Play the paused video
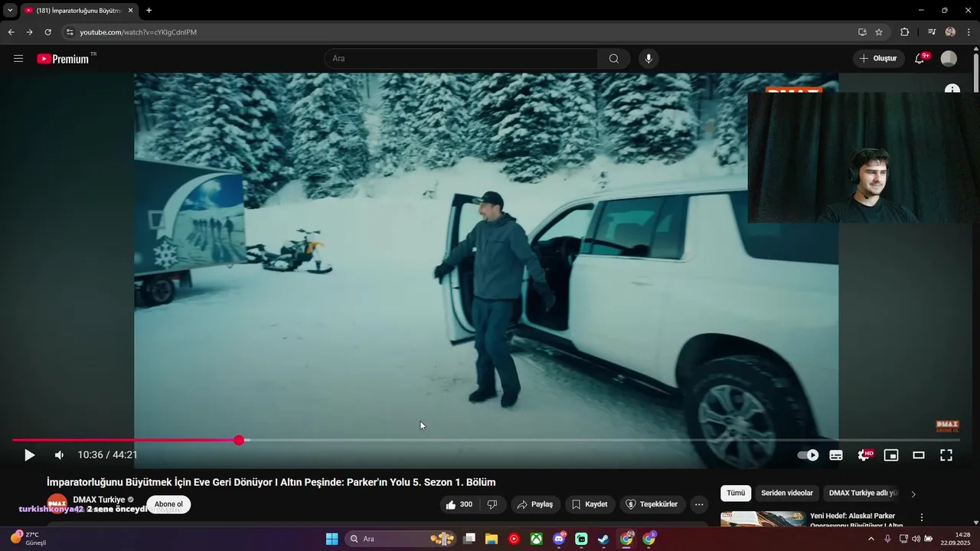 tap(29, 455)
